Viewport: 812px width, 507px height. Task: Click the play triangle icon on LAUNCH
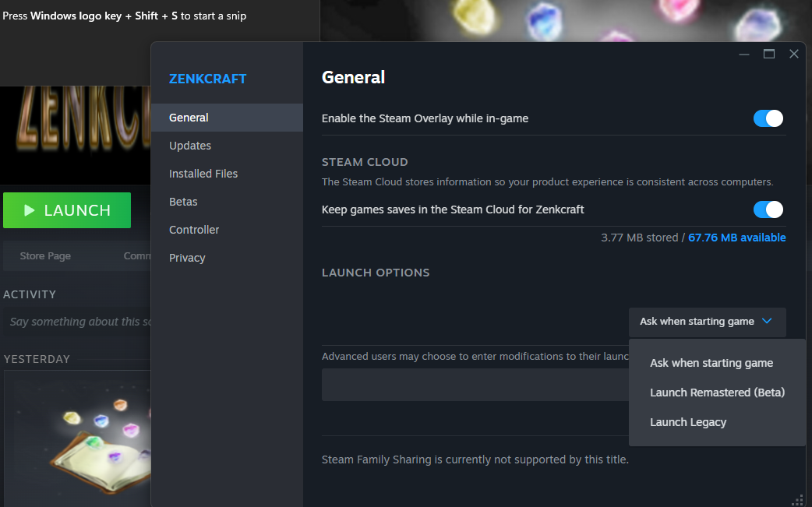pos(29,210)
